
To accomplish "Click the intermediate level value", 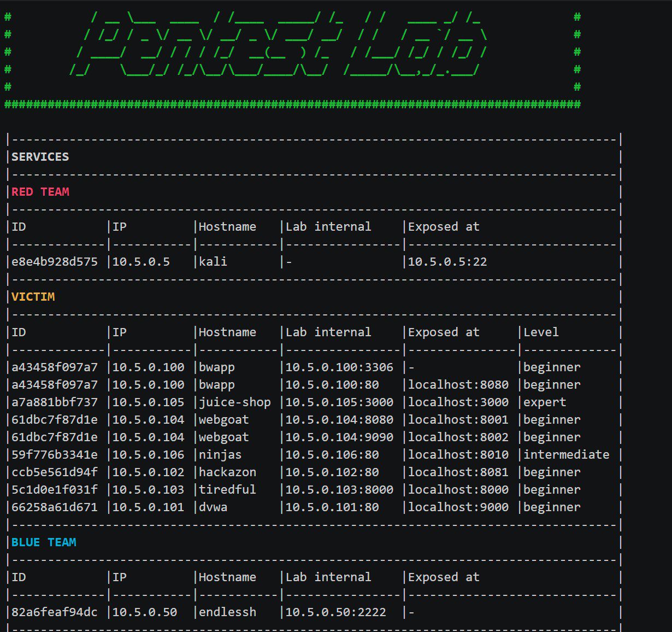I will pyautogui.click(x=567, y=455).
